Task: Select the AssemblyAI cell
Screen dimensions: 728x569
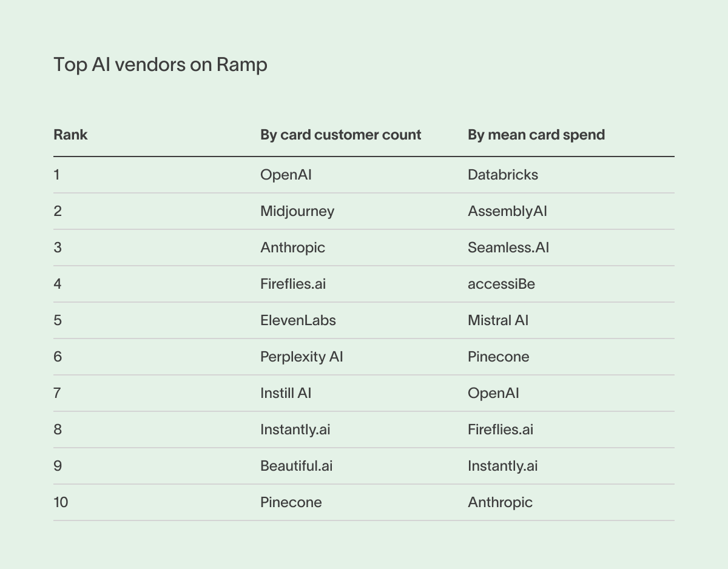Action: (x=507, y=211)
